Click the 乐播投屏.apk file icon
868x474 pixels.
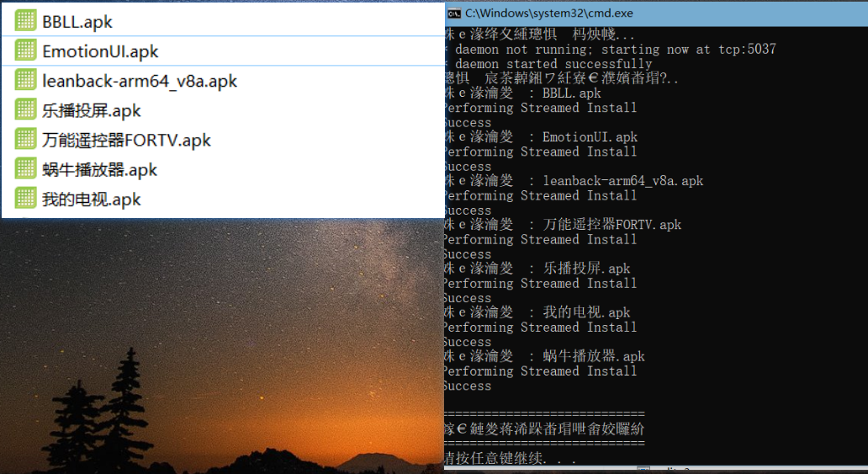(x=25, y=109)
